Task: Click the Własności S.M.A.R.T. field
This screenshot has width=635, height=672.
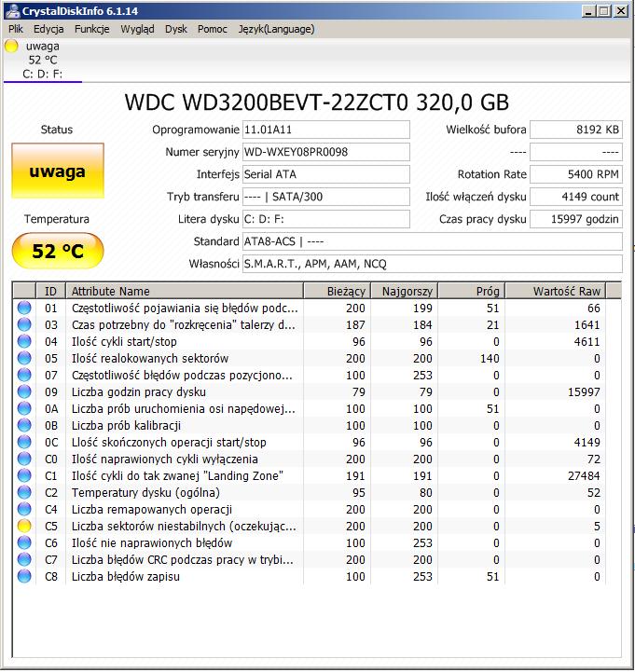Action: (x=433, y=264)
